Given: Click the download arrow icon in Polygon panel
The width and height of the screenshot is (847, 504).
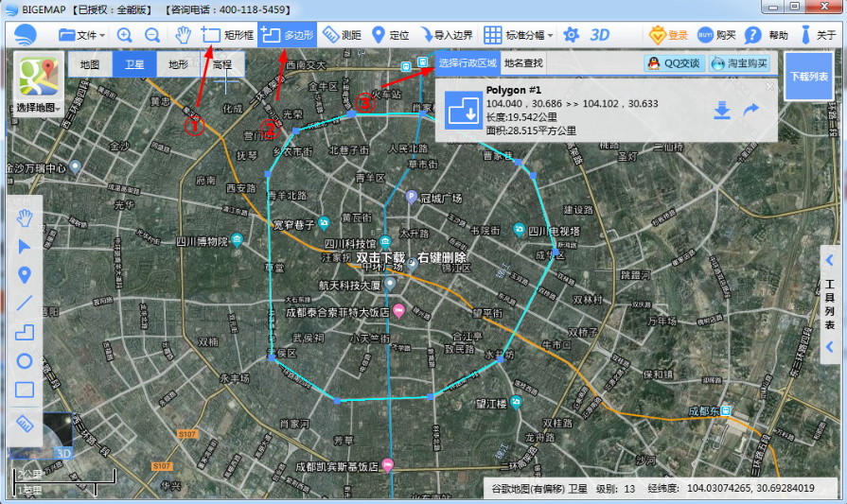Looking at the screenshot, I should pyautogui.click(x=722, y=111).
